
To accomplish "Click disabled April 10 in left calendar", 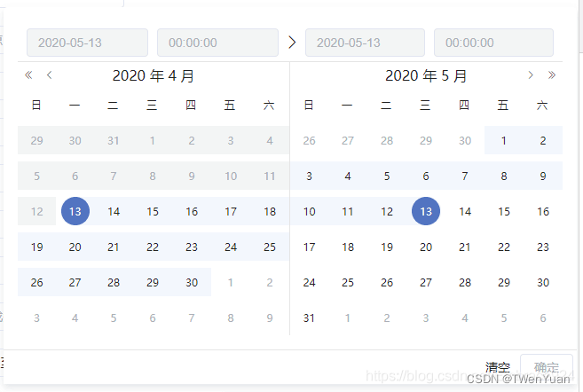I will point(231,176).
